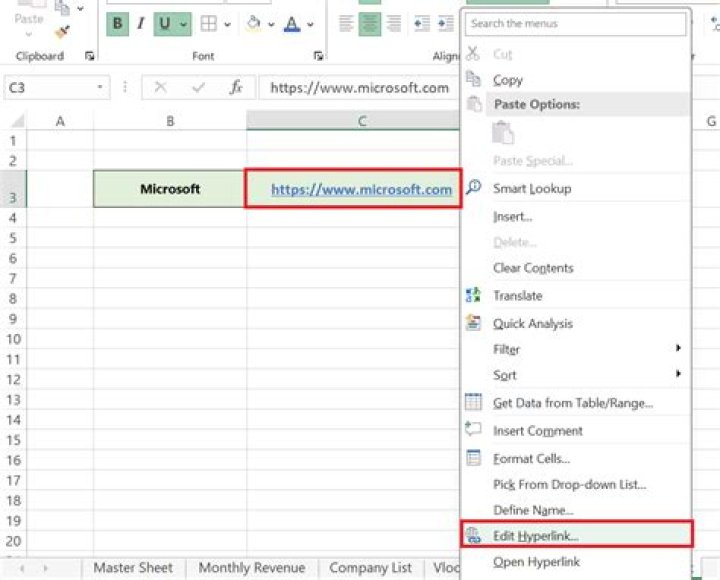Choose Clear Contents in context menu
This screenshot has height=580, width=720.
click(x=576, y=268)
